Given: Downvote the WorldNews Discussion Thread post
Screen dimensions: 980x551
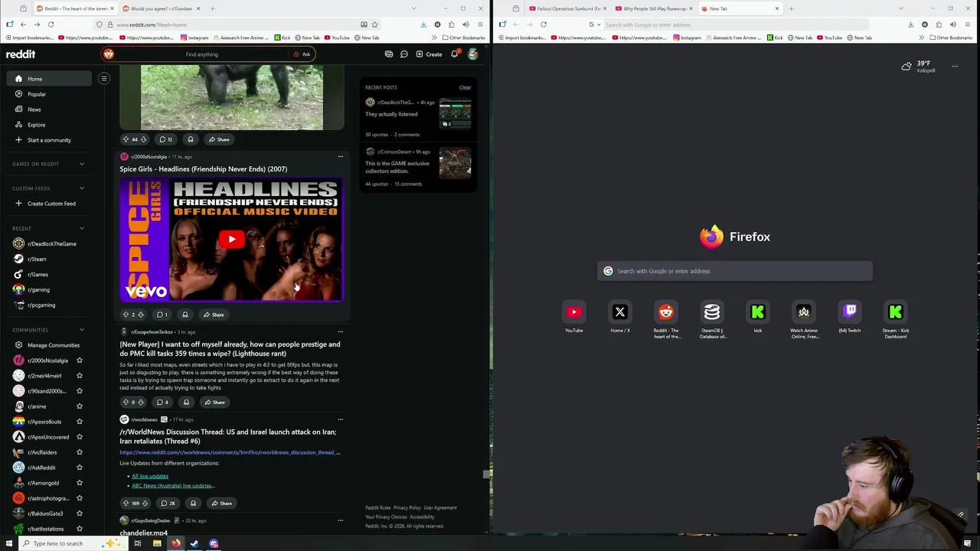Looking at the screenshot, I should point(145,504).
